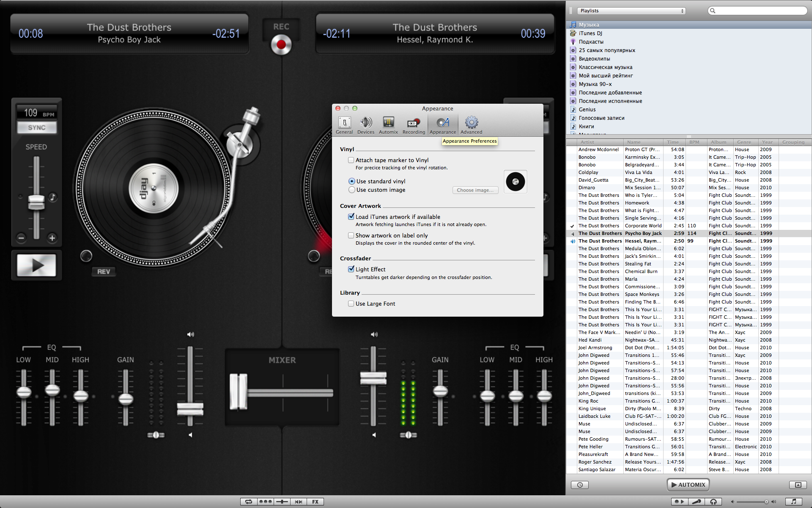Adjust left deck SPEED slider

tap(36, 202)
